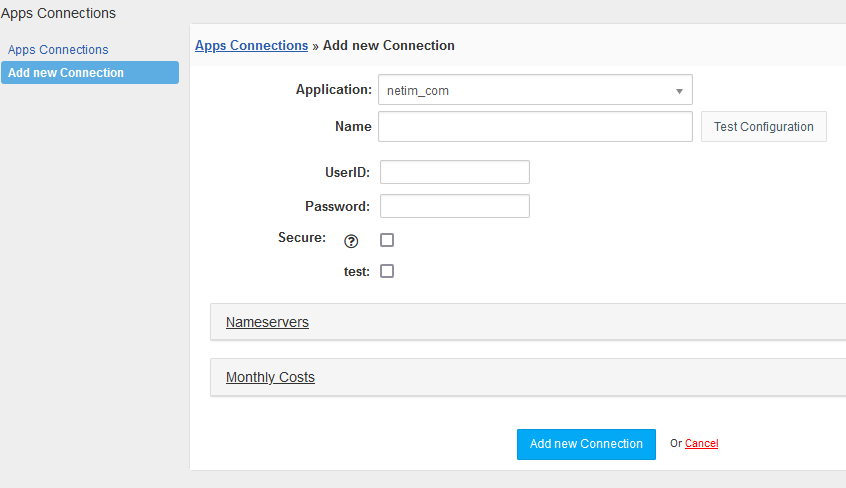Screen dimensions: 846x488
Task: Click into the Password input box
Action: (455, 206)
